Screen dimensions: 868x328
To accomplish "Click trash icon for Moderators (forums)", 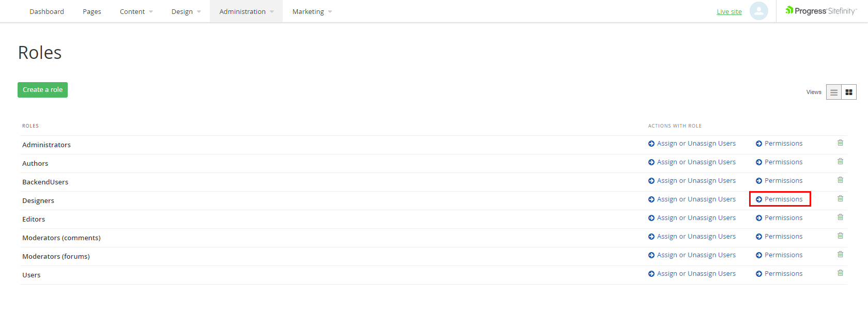I will pyautogui.click(x=840, y=254).
